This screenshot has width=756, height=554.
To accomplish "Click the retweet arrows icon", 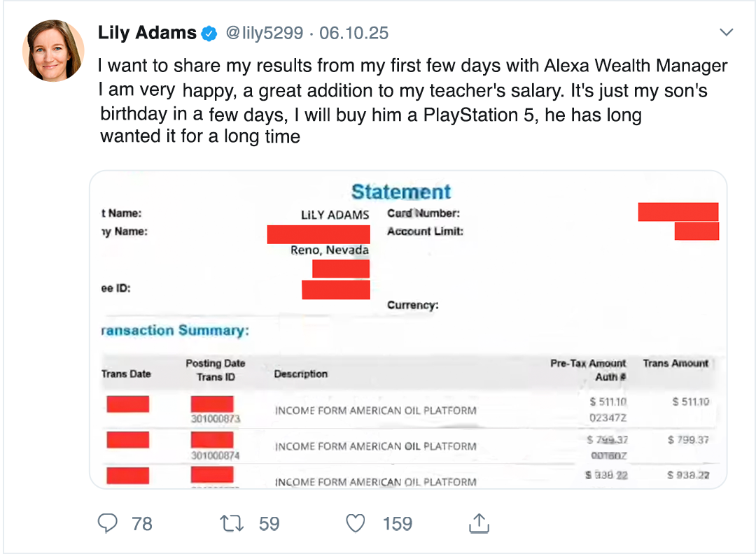I will [230, 523].
